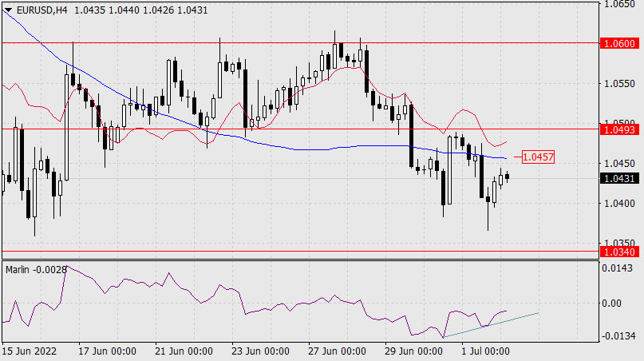Select the red horizontal line at 1.0340
The image size is (644, 361).
pos(300,252)
